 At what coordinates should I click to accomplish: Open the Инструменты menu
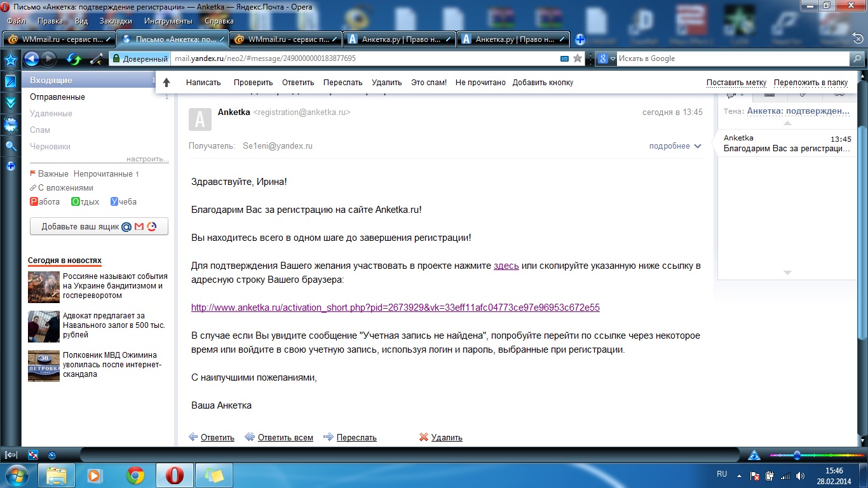tap(168, 21)
